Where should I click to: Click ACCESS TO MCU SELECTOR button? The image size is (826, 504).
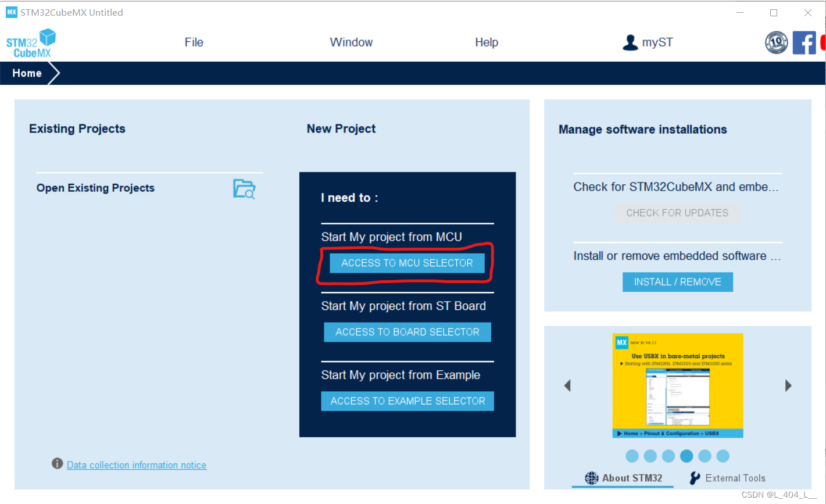407,263
